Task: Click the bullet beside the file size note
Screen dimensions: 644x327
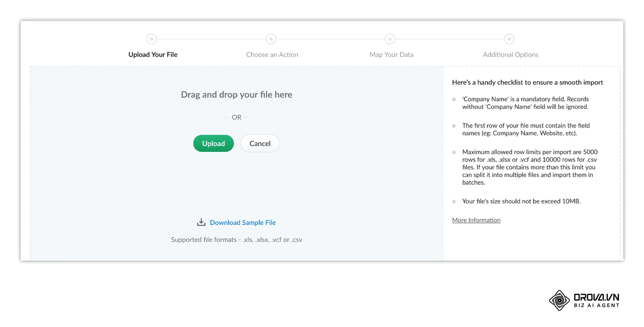Action: coord(454,201)
